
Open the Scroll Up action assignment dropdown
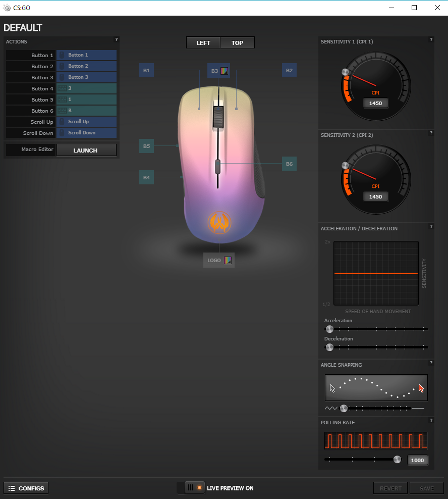coord(86,122)
